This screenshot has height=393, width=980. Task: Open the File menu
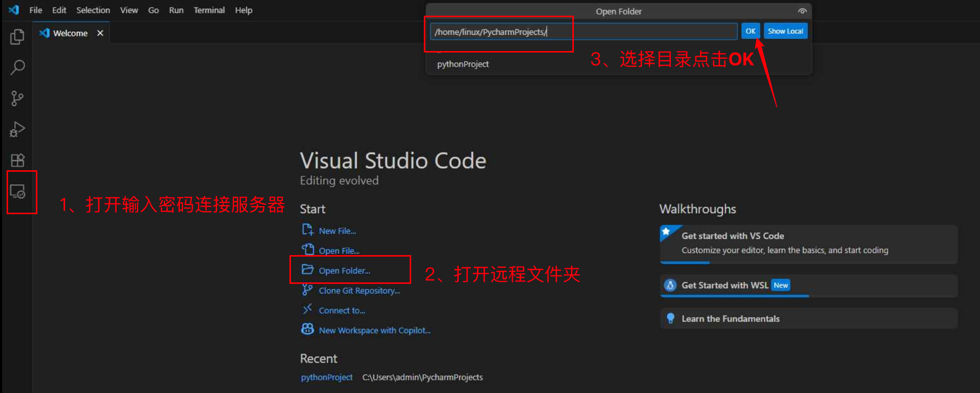pyautogui.click(x=35, y=10)
